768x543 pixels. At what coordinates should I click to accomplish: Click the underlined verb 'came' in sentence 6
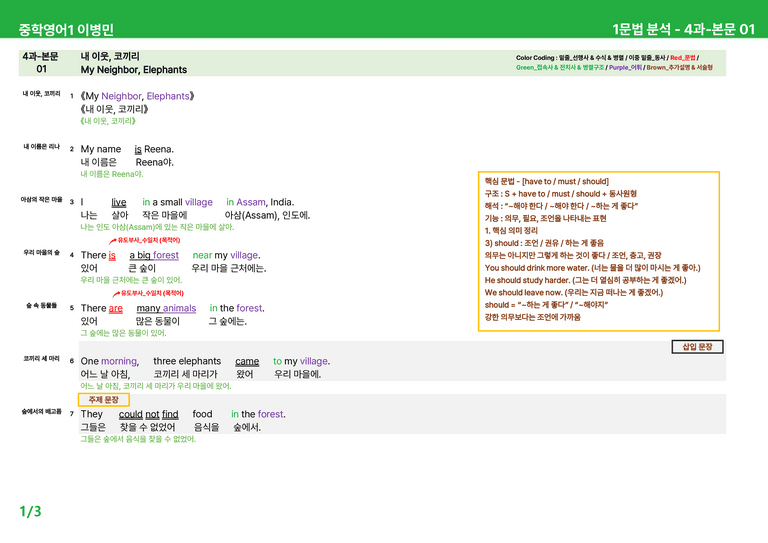coord(247,361)
